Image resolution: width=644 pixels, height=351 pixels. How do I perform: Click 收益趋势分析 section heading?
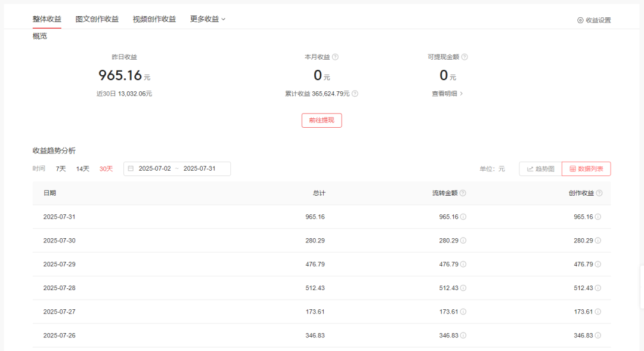tap(54, 151)
